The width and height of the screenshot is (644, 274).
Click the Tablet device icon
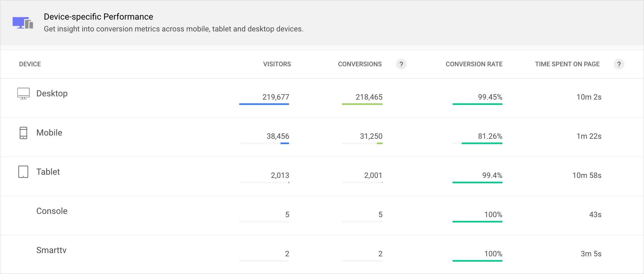click(x=23, y=172)
